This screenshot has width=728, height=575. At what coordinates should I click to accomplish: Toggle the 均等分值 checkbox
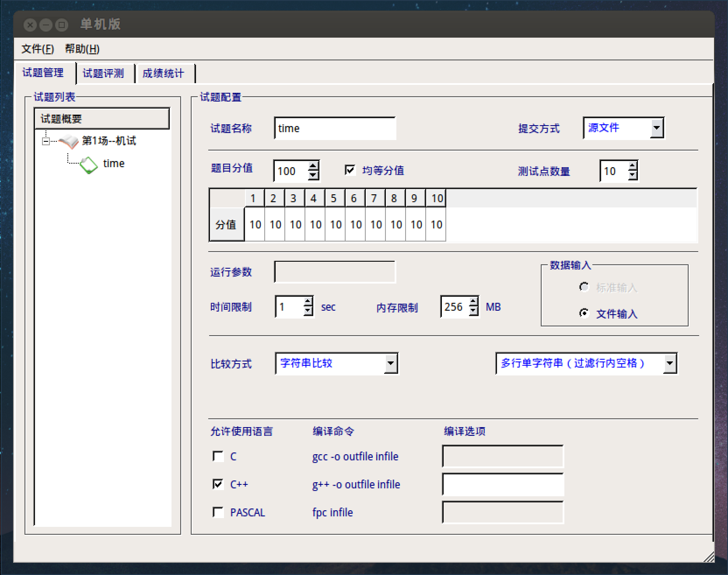tap(350, 170)
